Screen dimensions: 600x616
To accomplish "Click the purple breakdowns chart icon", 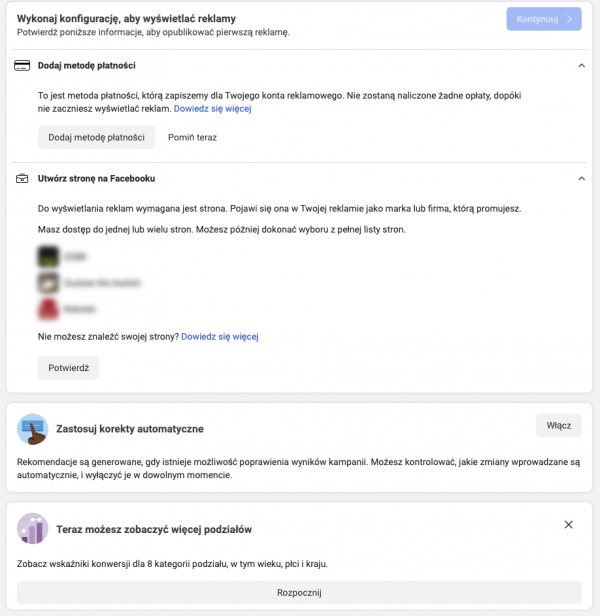I will [x=33, y=528].
